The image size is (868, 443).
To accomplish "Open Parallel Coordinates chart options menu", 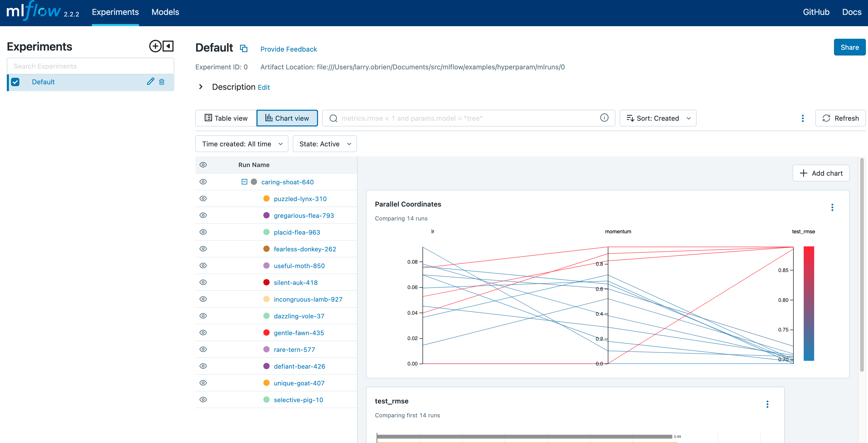I will 832,207.
